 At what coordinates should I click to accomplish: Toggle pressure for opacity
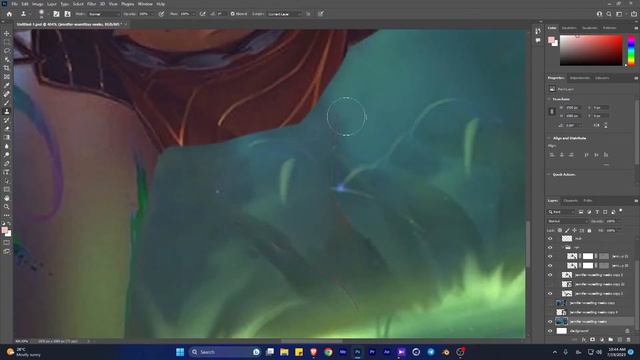click(162, 14)
